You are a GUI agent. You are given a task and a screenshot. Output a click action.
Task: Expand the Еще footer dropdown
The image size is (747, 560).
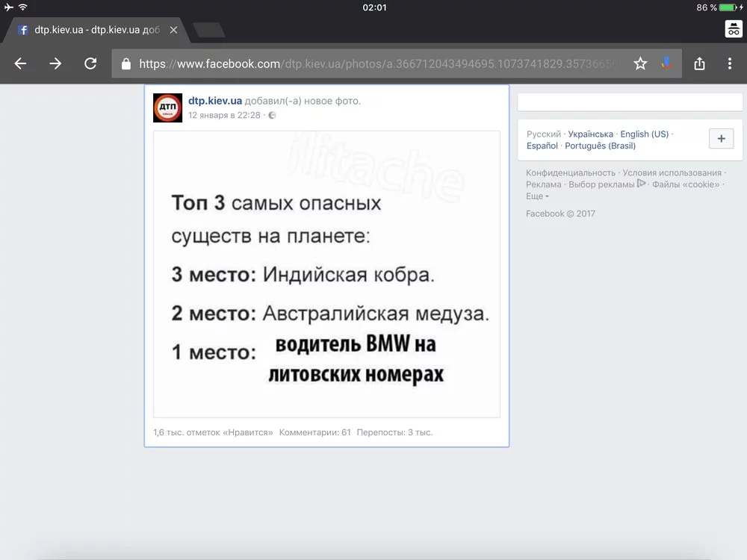537,196
